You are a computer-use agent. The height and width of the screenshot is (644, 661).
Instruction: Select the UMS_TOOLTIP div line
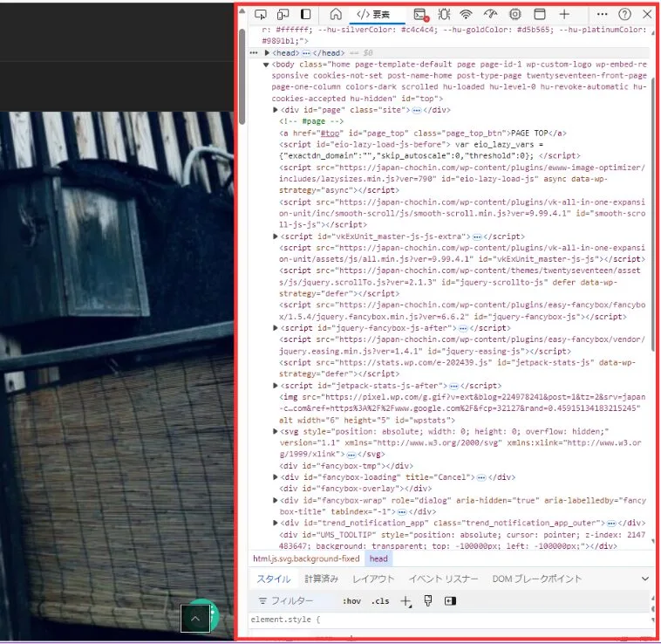coord(462,541)
